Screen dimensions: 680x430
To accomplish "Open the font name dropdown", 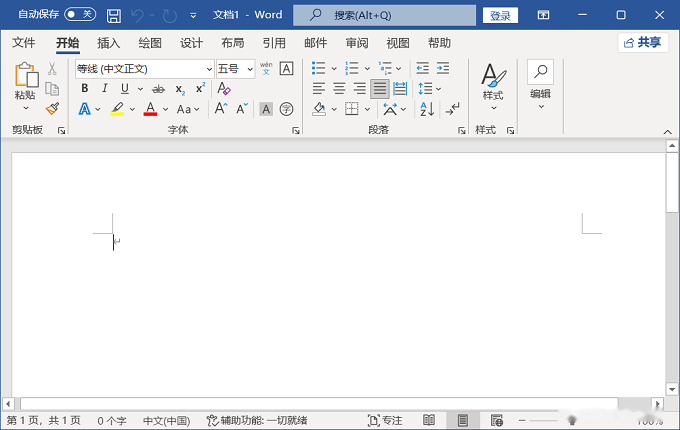I will point(209,69).
